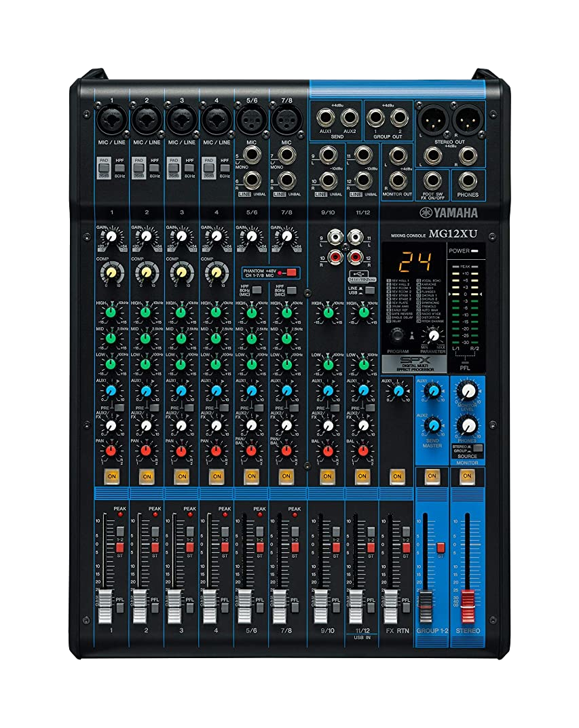The height and width of the screenshot is (728, 579).
Task: Toggle the STEREO/GROUP monitor source switch
Action: point(477,448)
